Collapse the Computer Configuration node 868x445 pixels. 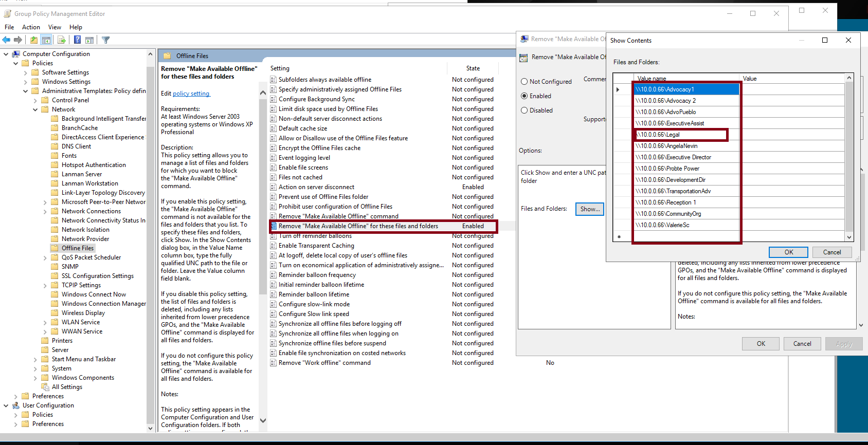[6, 54]
